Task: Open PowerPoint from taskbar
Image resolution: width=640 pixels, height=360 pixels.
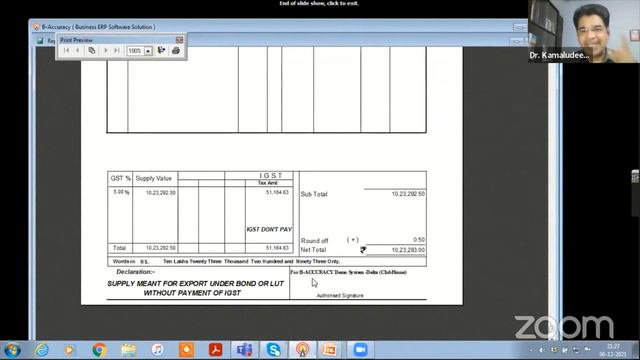Action: point(330,350)
